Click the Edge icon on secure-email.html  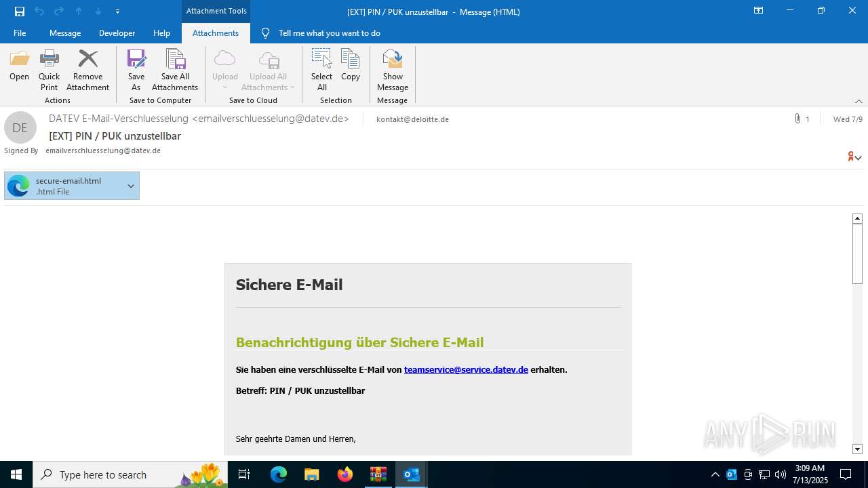click(18, 186)
